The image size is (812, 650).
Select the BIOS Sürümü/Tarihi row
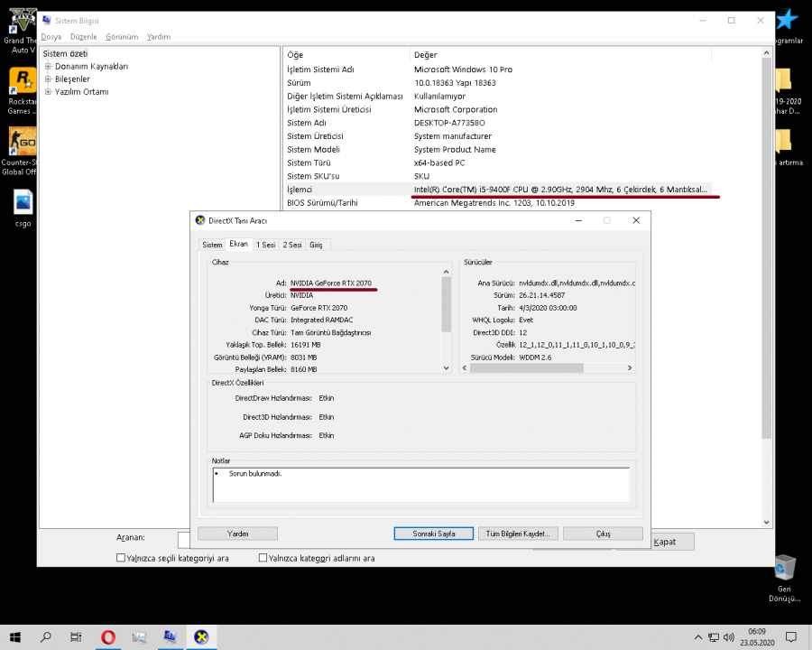[x=497, y=202]
